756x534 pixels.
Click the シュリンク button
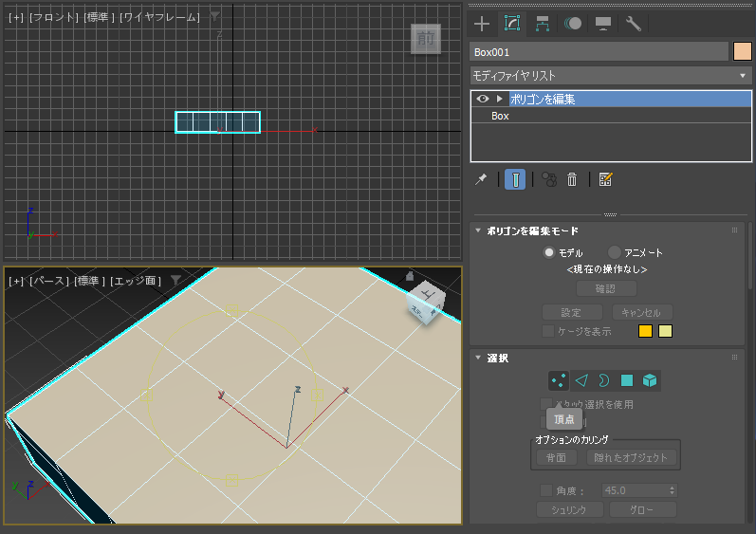pos(569,510)
